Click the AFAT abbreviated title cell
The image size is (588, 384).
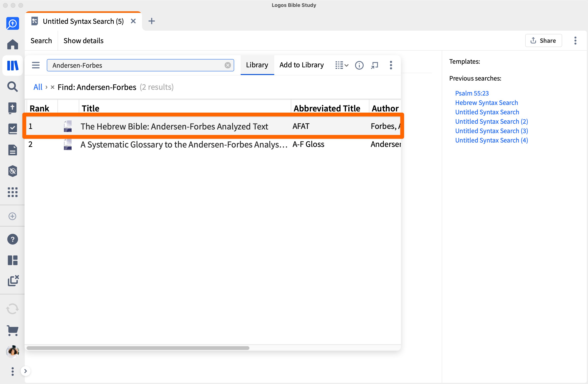click(301, 126)
